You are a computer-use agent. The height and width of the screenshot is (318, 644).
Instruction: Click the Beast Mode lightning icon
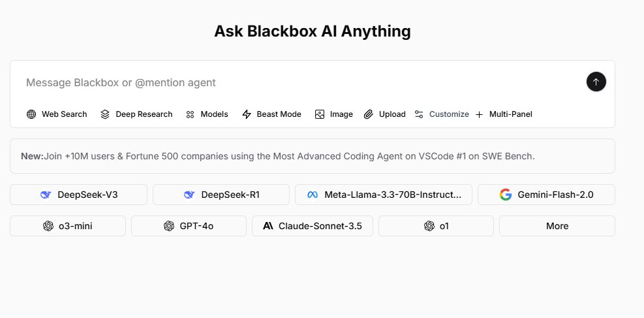(x=247, y=114)
